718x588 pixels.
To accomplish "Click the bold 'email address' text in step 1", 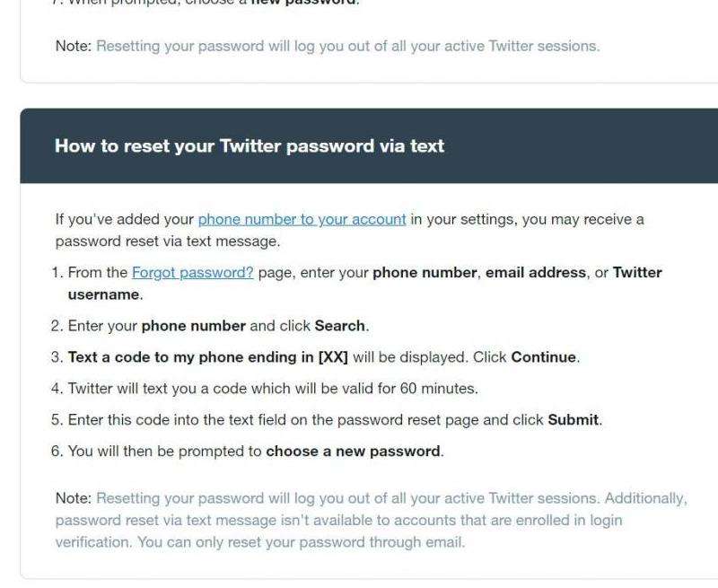I will pos(538,272).
